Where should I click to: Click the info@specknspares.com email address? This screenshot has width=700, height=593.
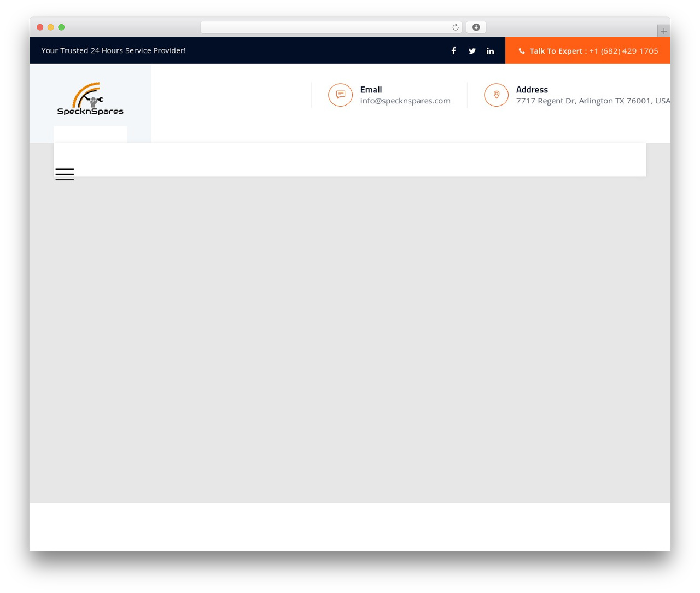(x=405, y=101)
